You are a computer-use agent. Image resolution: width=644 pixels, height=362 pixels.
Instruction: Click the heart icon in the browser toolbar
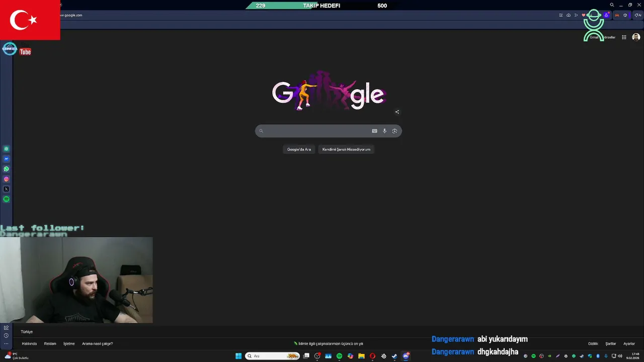click(584, 15)
